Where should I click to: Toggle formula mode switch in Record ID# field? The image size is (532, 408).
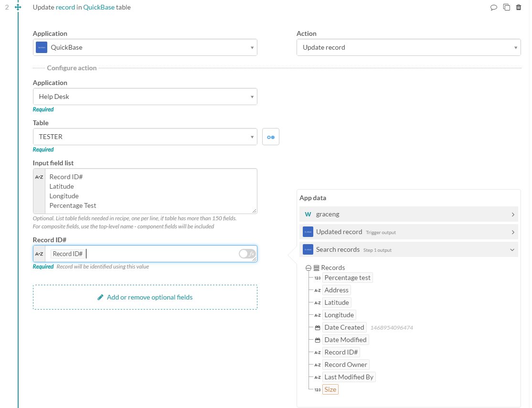[x=247, y=254]
